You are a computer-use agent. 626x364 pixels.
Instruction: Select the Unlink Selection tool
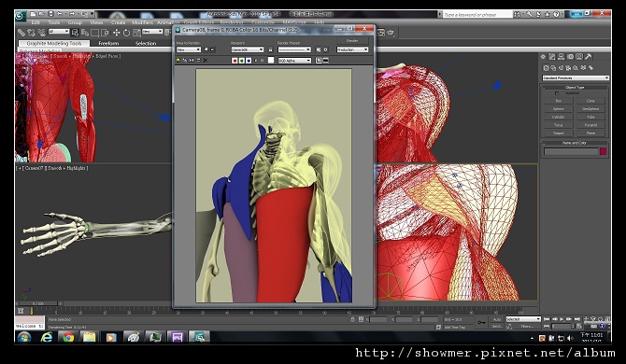[31, 33]
